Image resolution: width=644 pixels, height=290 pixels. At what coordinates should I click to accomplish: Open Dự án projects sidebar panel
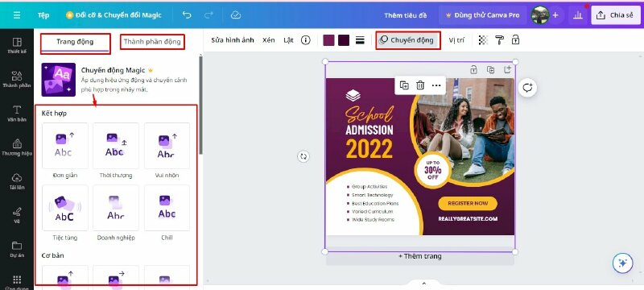point(17,249)
